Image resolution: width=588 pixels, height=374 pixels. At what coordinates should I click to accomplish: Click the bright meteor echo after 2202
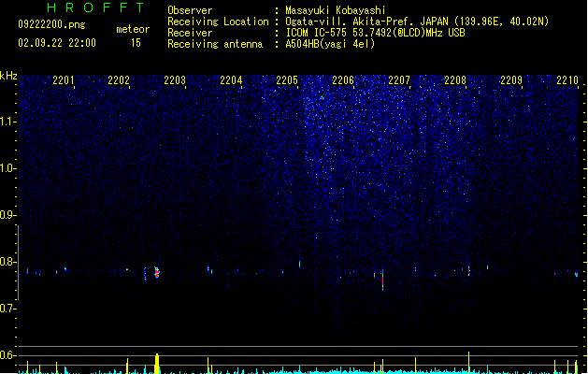coord(157,272)
